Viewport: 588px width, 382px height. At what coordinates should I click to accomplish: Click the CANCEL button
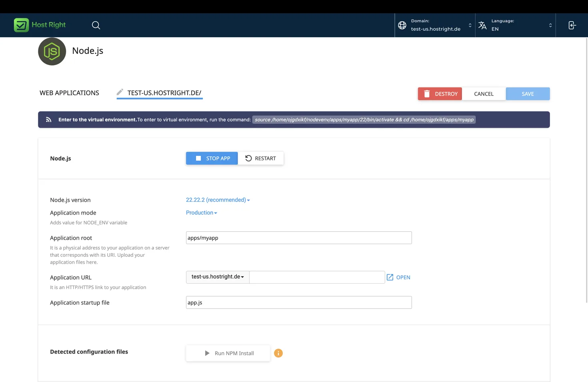click(x=484, y=94)
